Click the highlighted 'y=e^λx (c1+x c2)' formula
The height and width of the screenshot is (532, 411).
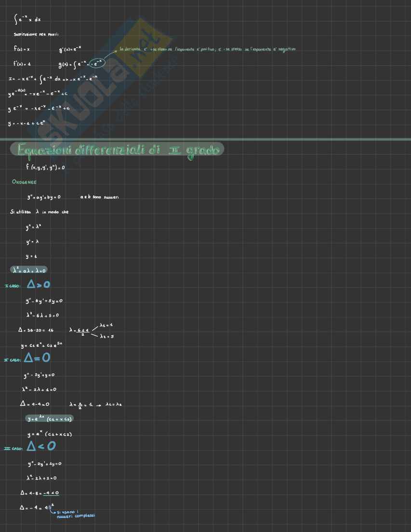pyautogui.click(x=50, y=419)
